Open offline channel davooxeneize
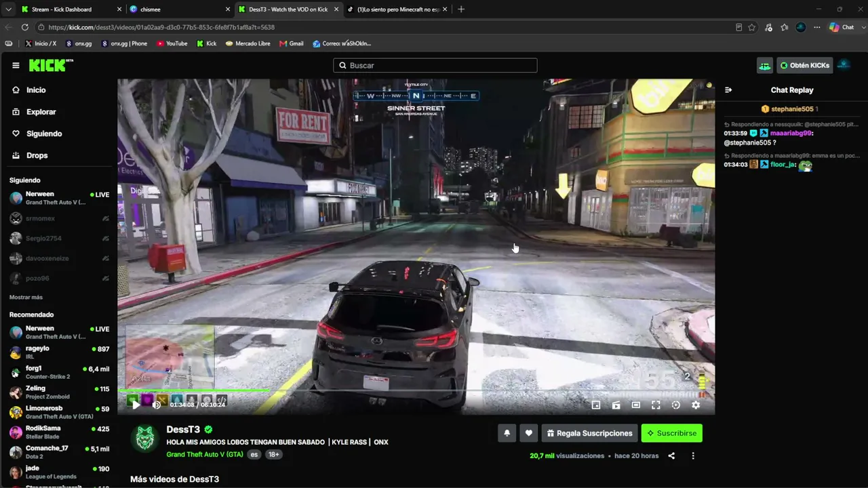Image resolution: width=868 pixels, height=488 pixels. (x=59, y=258)
